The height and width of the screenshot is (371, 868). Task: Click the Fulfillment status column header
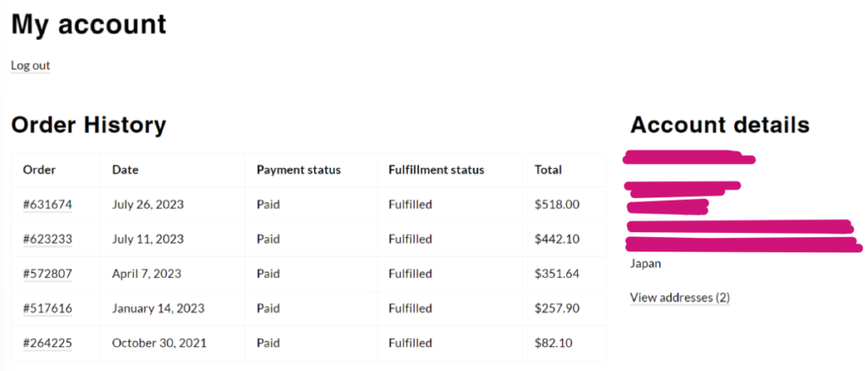(x=436, y=169)
